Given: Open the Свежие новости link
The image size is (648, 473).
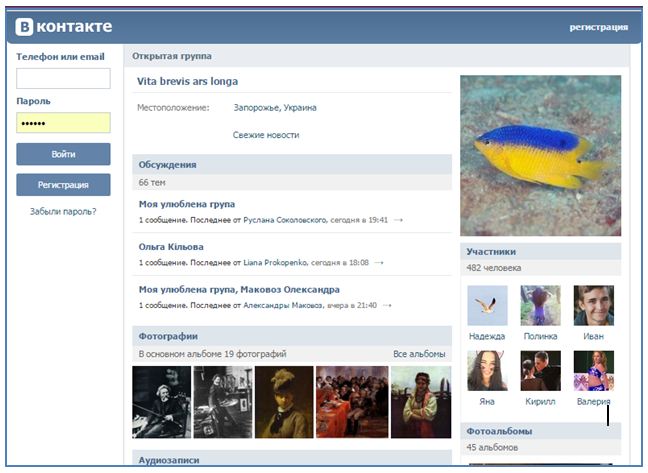Looking at the screenshot, I should click(266, 135).
